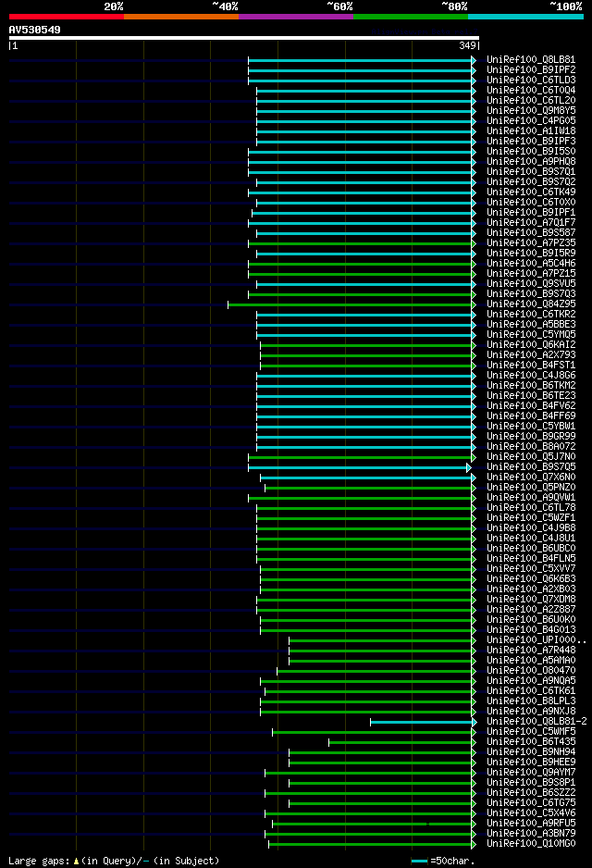Select the UniRef100_Q7X6N0 hit name

coord(531,477)
